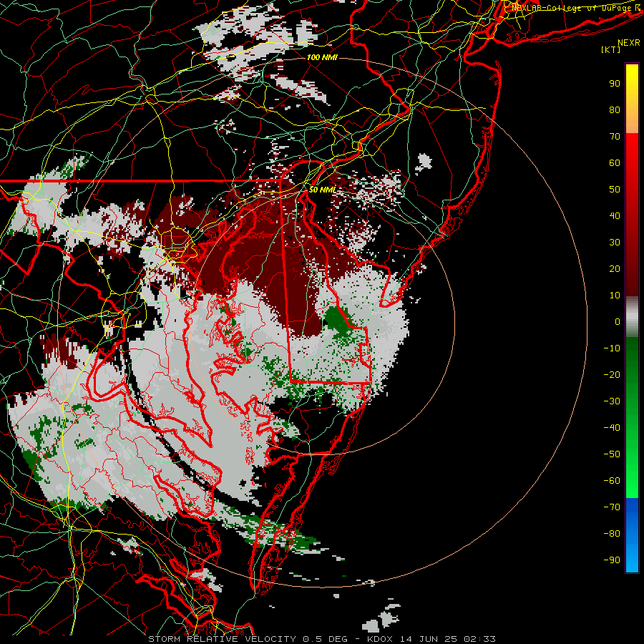Click the "-90" scale label
Screen dimensions: 644x644
point(612,560)
